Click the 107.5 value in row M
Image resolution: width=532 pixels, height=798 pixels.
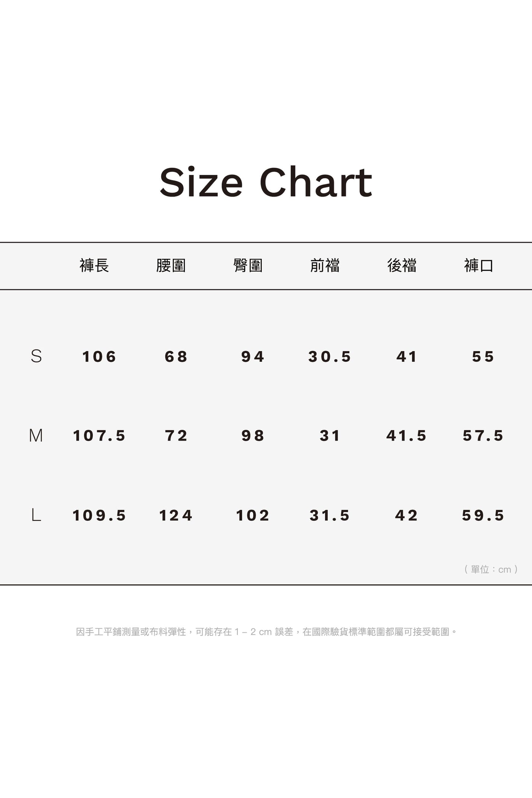(x=99, y=436)
